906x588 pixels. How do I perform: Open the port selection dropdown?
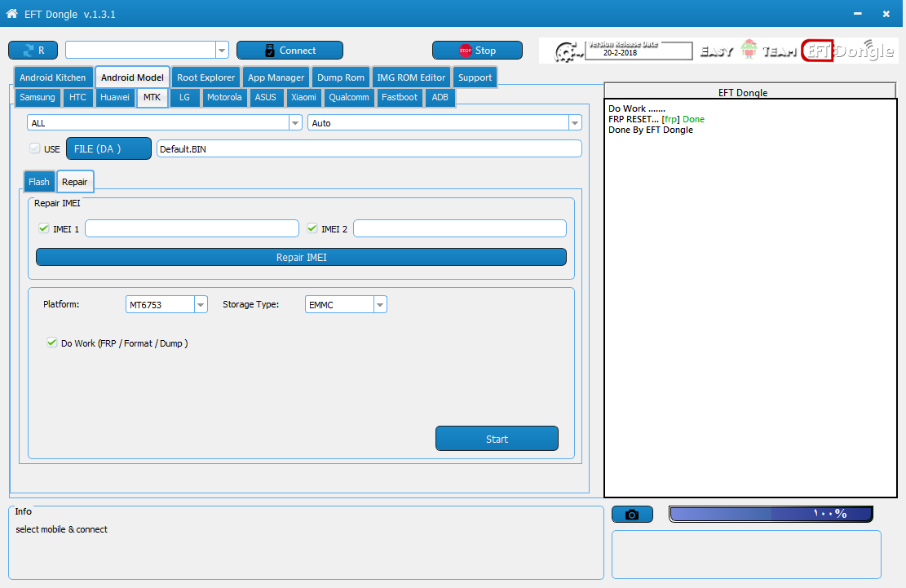coord(222,51)
